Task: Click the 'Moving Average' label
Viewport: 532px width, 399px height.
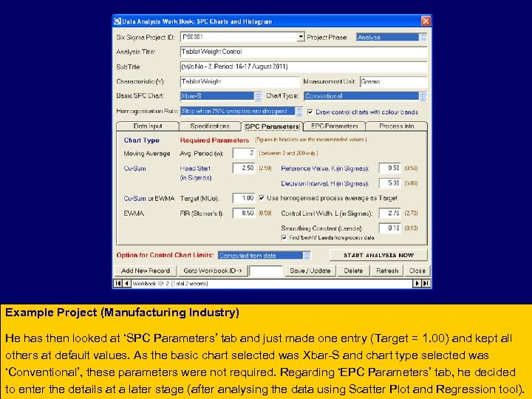Action: point(147,154)
